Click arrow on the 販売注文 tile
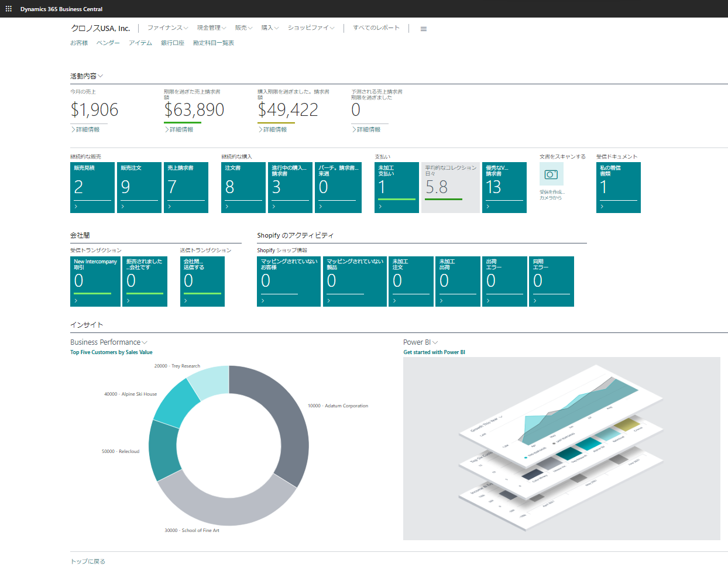The height and width of the screenshot is (580, 728). pos(123,207)
